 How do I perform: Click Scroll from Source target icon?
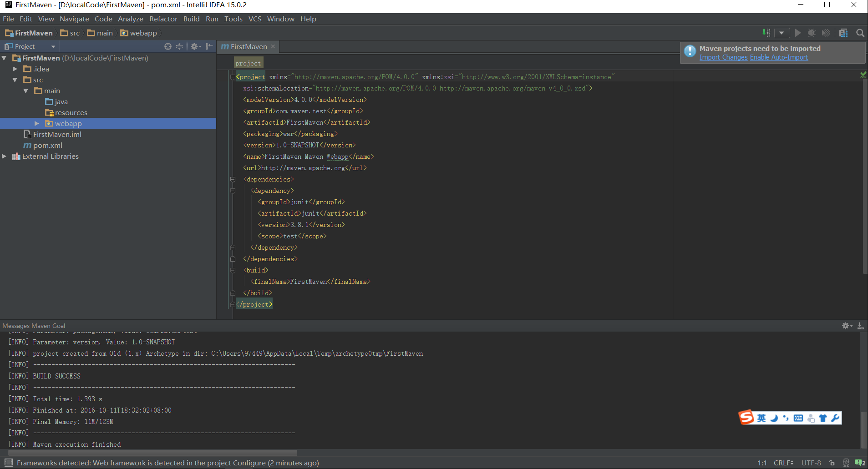click(168, 46)
